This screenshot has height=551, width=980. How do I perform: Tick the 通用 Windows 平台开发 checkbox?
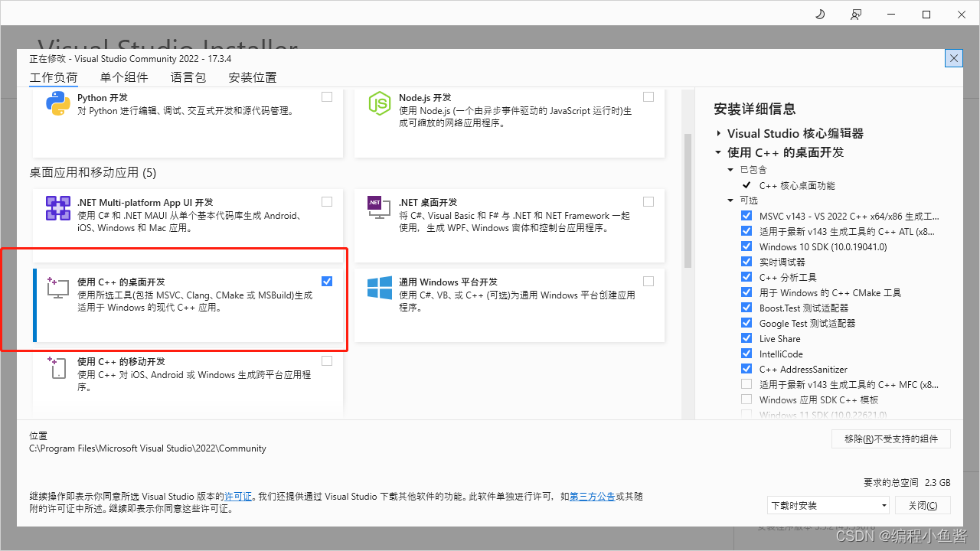648,282
